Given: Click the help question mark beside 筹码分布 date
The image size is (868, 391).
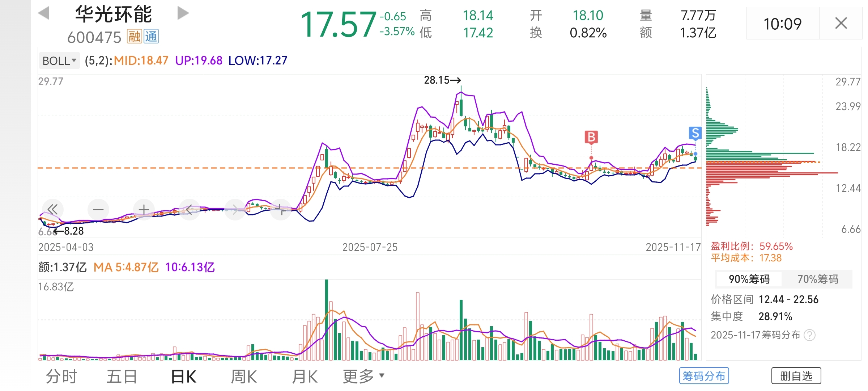Looking at the screenshot, I should [809, 335].
